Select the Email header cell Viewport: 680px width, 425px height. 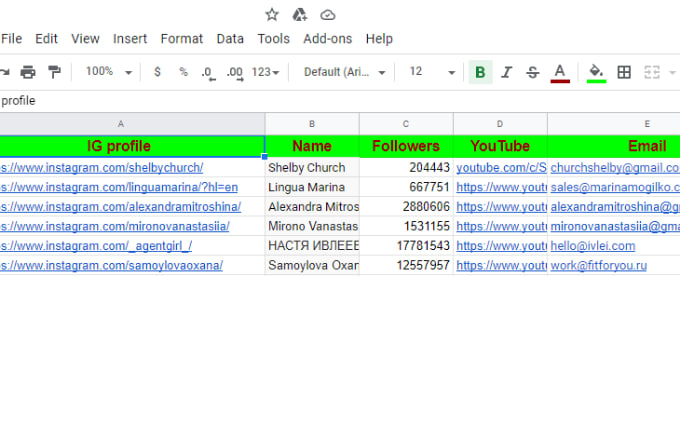614,146
